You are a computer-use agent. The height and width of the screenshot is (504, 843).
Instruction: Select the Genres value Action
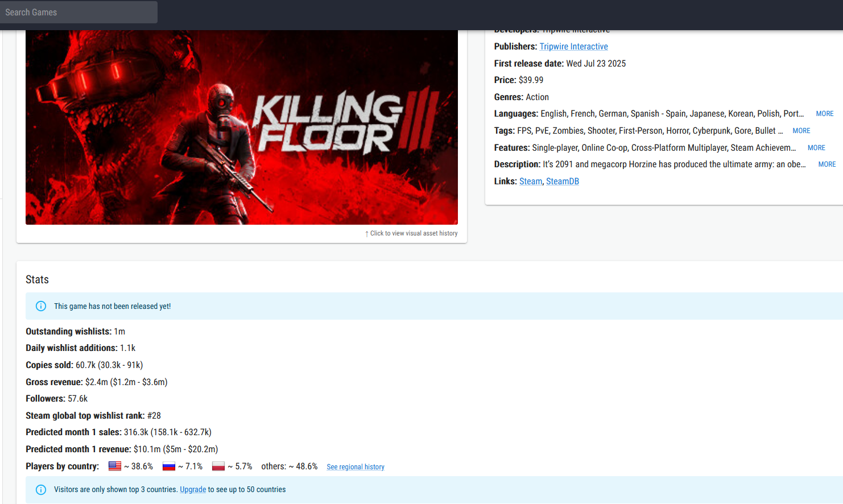click(x=537, y=97)
